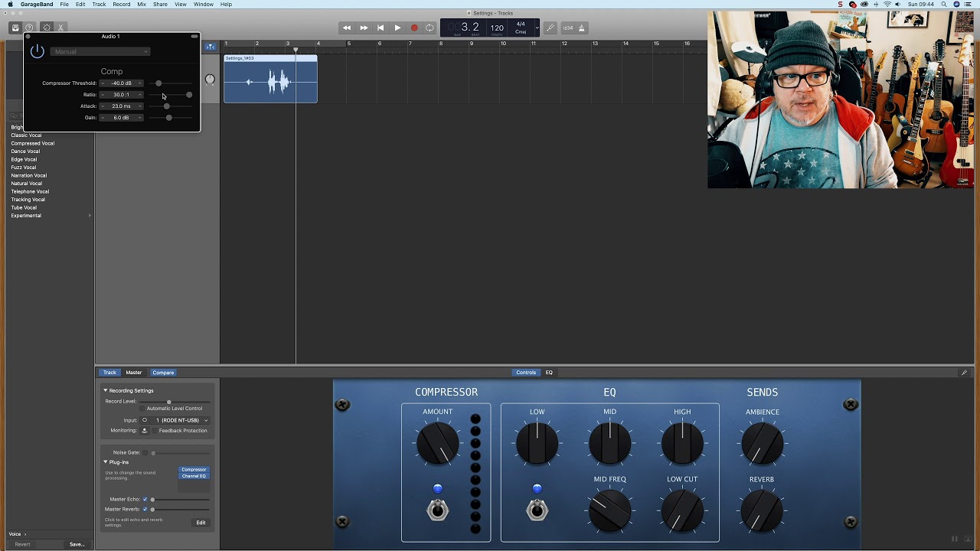Open the Input RODE NT-USB dropdown
Image resolution: width=980 pixels, height=551 pixels.
[181, 420]
